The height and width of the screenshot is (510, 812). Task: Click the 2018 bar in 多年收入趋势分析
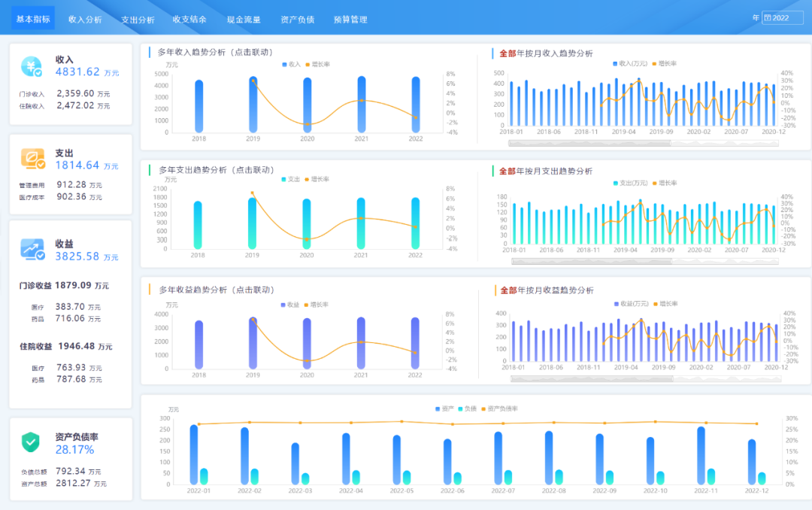(198, 106)
